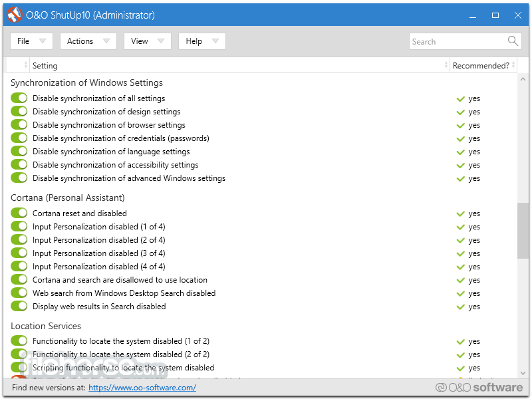Close the ShutUp10 window
Viewport: 532px width, 399px height.
click(518, 15)
